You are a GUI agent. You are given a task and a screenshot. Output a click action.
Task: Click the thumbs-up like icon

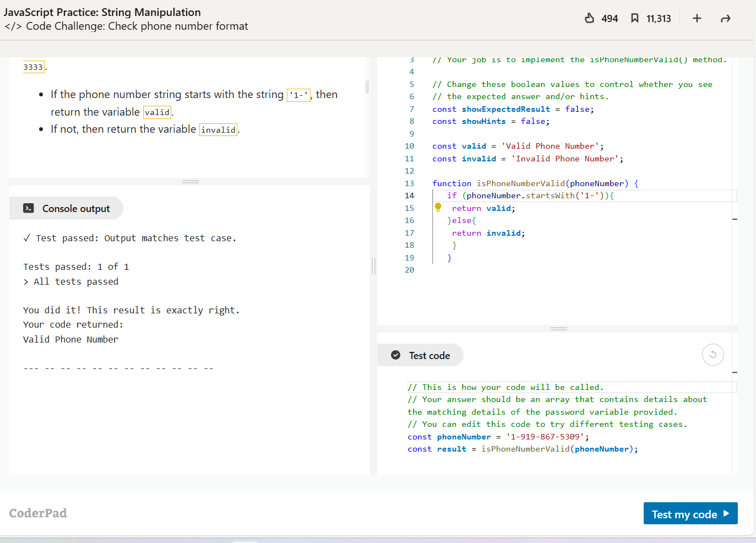[589, 18]
